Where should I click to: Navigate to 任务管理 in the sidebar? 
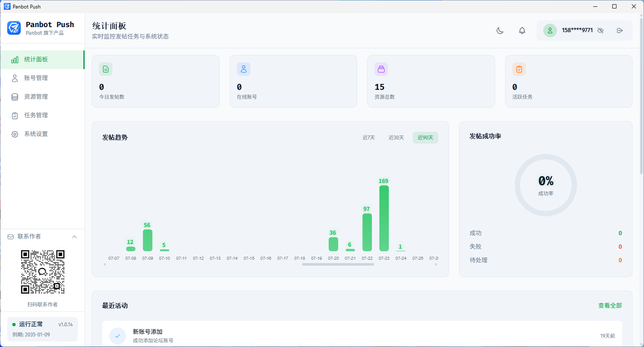(42, 116)
